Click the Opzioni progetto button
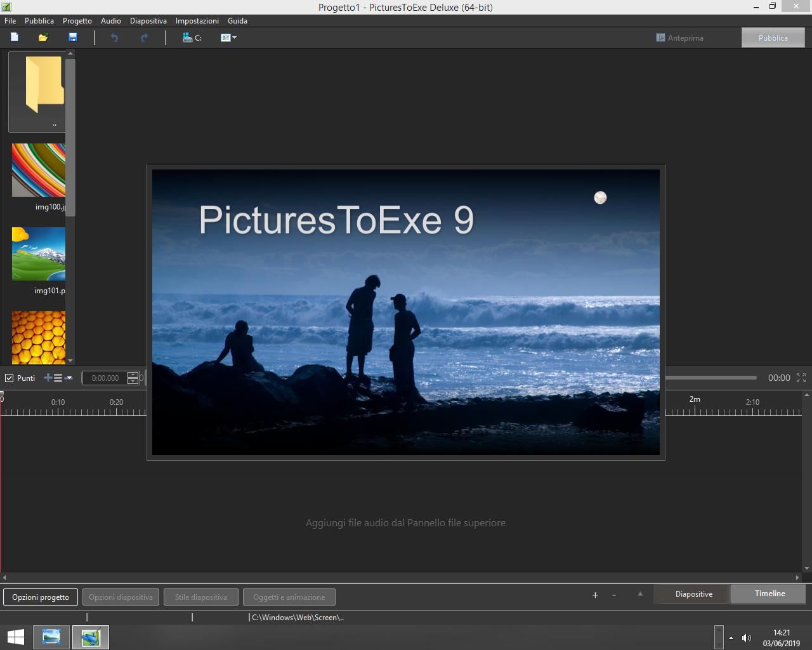The width and height of the screenshot is (812, 650). pos(41,597)
